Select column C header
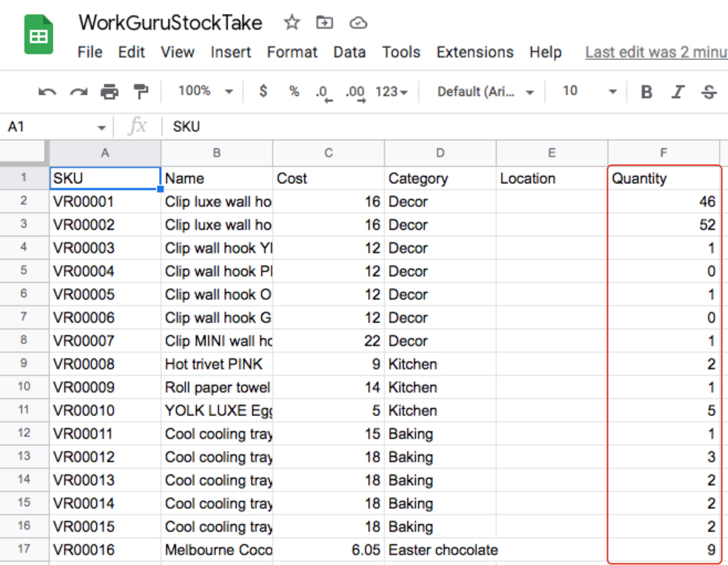The height and width of the screenshot is (565, 728). point(328,153)
